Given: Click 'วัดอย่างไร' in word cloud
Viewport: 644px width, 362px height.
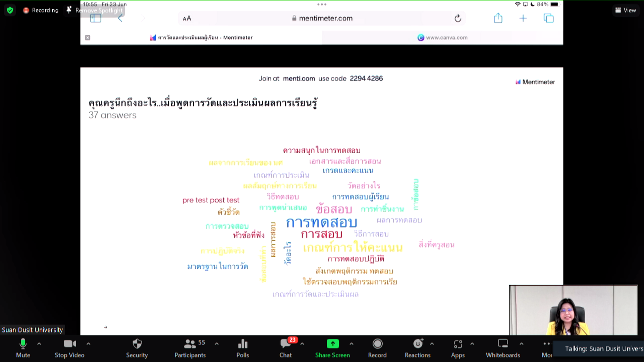Looking at the screenshot, I should coord(364,185).
